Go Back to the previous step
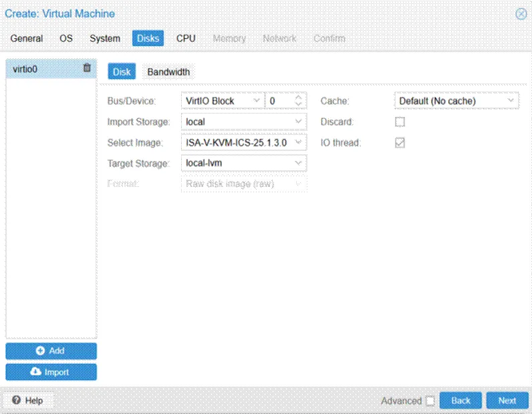The height and width of the screenshot is (414, 532). pos(460,401)
